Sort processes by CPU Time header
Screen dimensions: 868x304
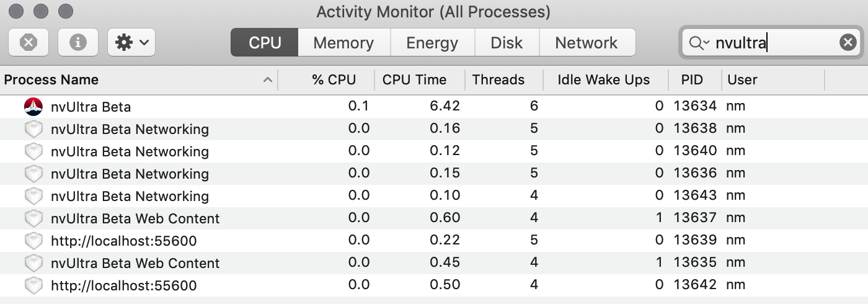pyautogui.click(x=414, y=80)
